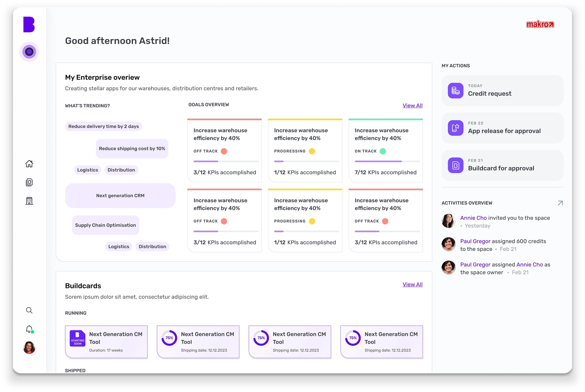Image resolution: width=585 pixels, height=392 pixels.
Task: Click the App release for approval icon
Action: click(456, 128)
